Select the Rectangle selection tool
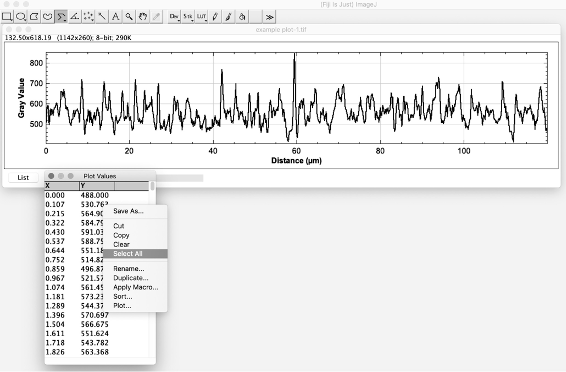Screen dimensions: 566x372 click(7, 17)
